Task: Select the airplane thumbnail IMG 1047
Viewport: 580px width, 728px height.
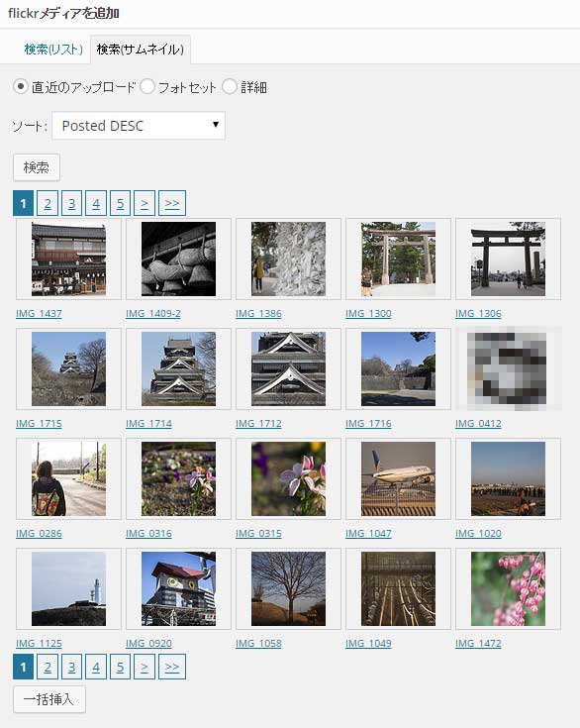Action: coord(398,478)
